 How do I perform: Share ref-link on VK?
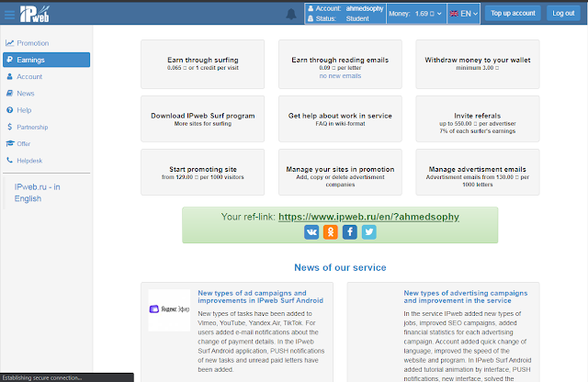(x=311, y=232)
